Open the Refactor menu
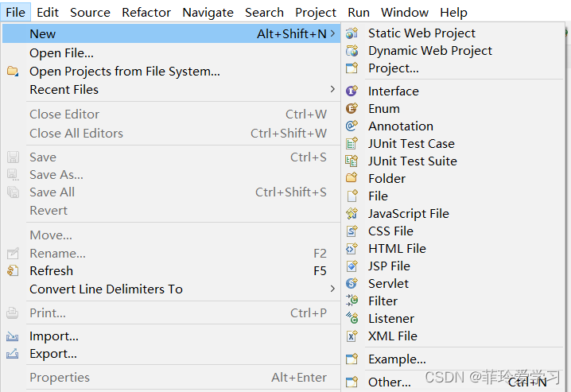 146,13
